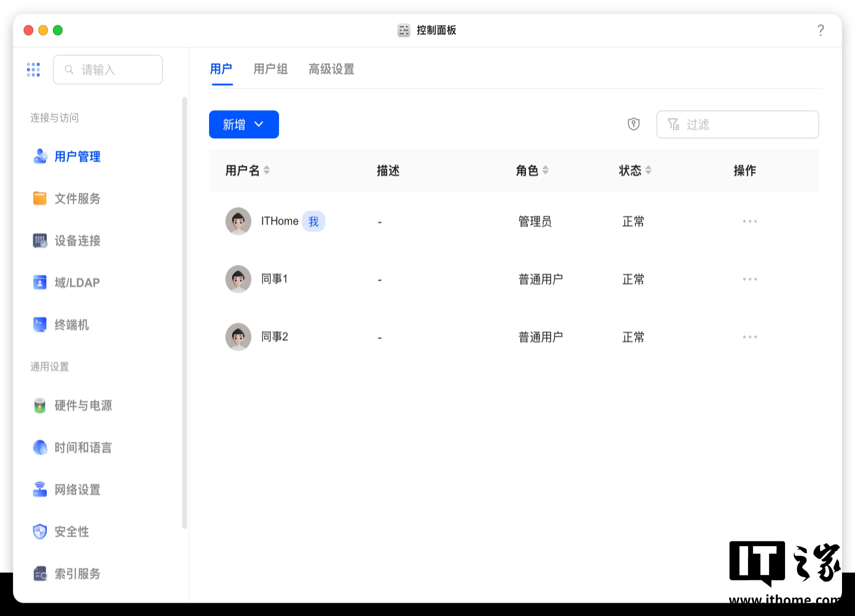Image resolution: width=855 pixels, height=616 pixels.
Task: Expand the 新增 dropdown button
Action: 244,124
